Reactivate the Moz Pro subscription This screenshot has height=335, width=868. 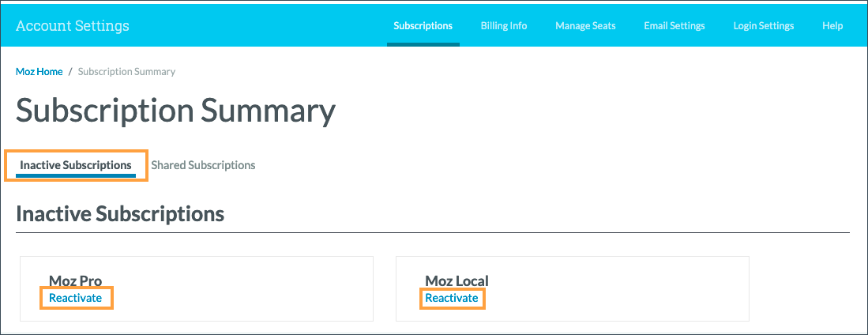coord(75,298)
